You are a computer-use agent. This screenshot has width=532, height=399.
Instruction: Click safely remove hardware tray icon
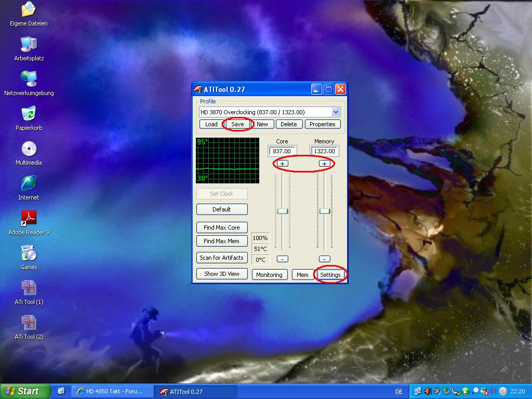tap(446, 391)
